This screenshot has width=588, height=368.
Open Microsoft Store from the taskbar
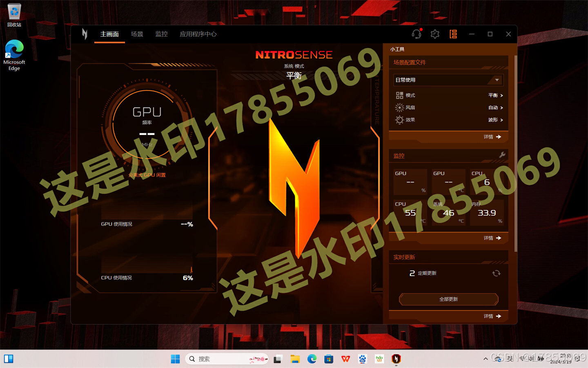coord(329,359)
